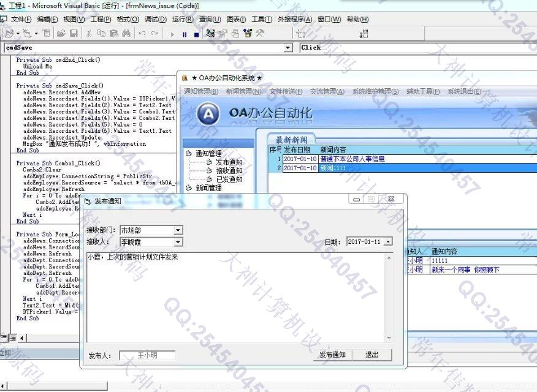This screenshot has width=537, height=392.
Task: Open the 日期 date picker dropdown
Action: coord(387,242)
